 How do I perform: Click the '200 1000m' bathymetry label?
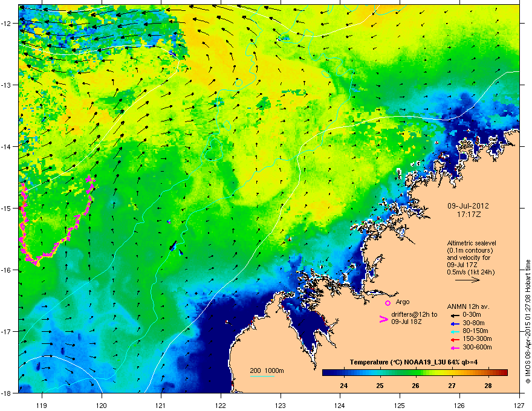tap(267, 371)
